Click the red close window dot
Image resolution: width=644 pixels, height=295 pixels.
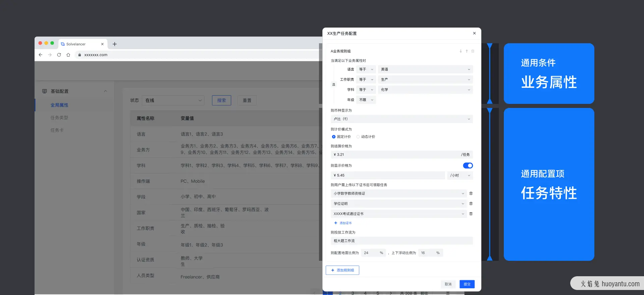click(x=40, y=43)
